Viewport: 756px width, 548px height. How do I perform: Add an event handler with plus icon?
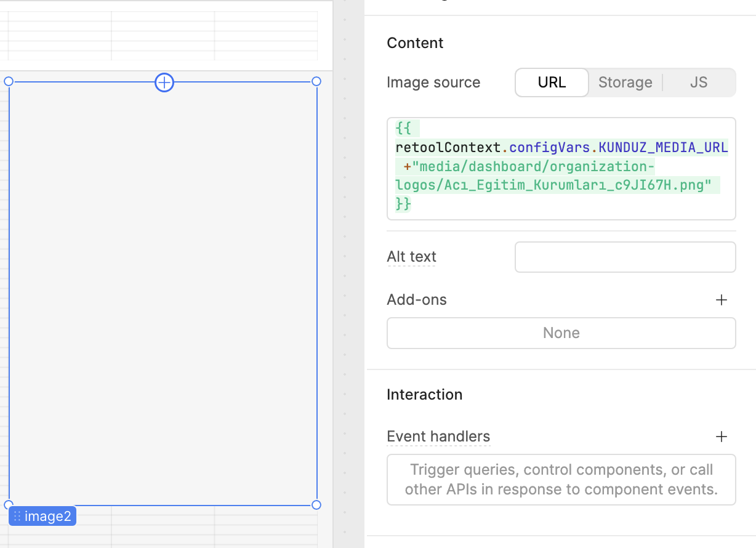point(722,437)
